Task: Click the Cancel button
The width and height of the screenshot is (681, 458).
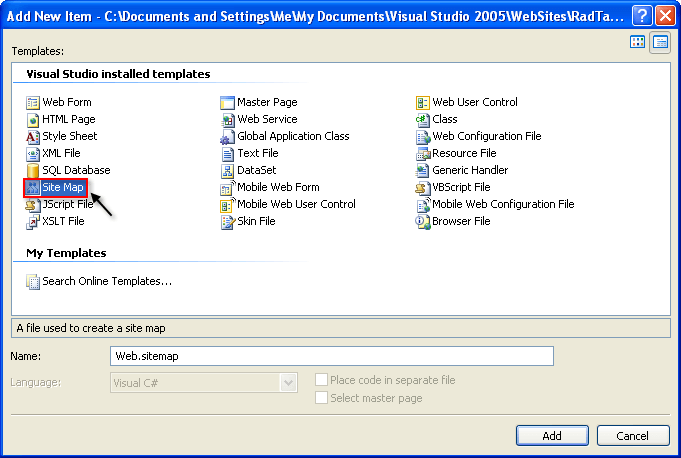Action: coord(632,435)
